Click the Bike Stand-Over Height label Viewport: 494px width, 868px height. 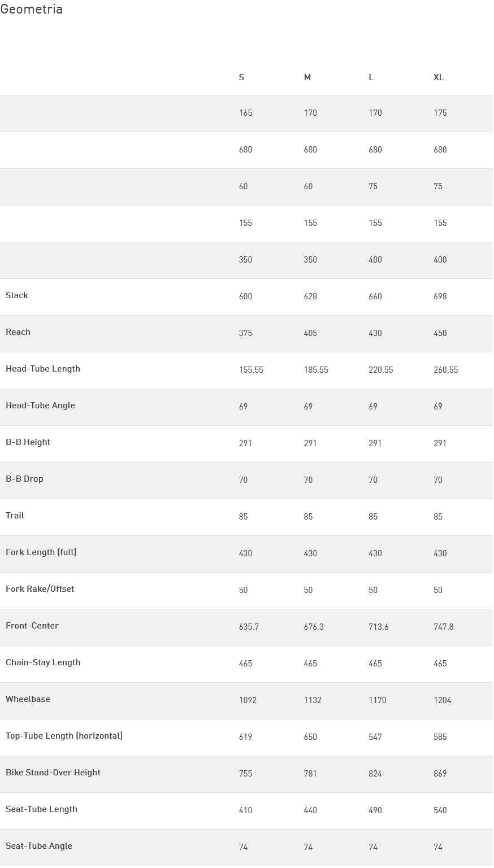coord(53,773)
